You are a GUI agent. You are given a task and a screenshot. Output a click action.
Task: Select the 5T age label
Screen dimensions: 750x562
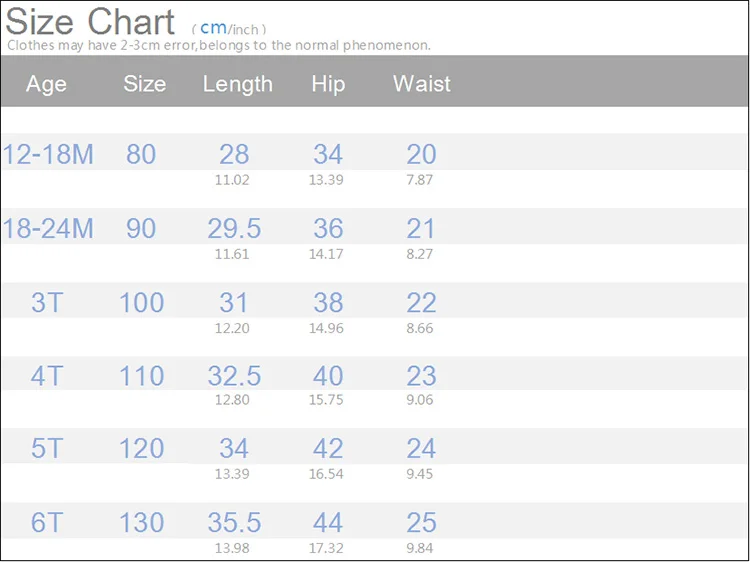click(x=47, y=448)
